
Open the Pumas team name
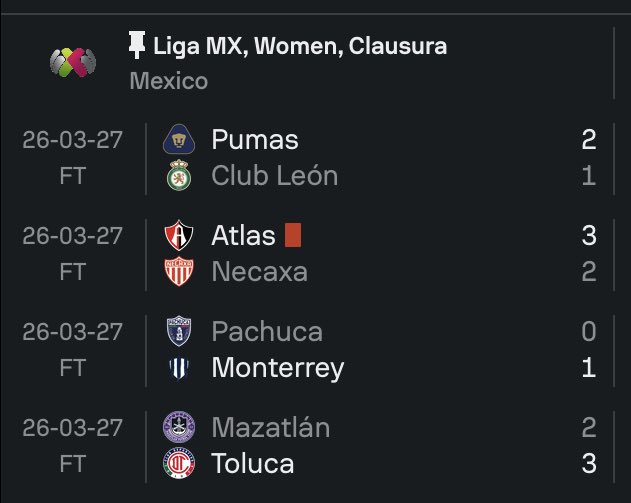[x=255, y=140]
